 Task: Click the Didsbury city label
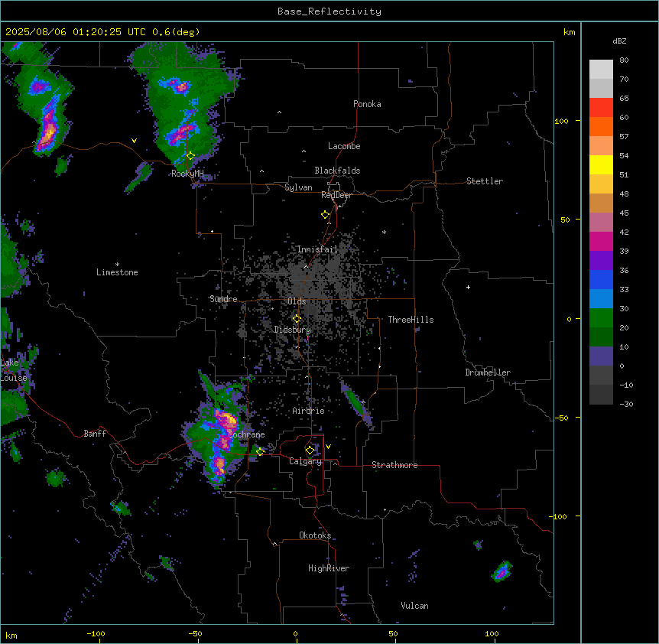(293, 330)
